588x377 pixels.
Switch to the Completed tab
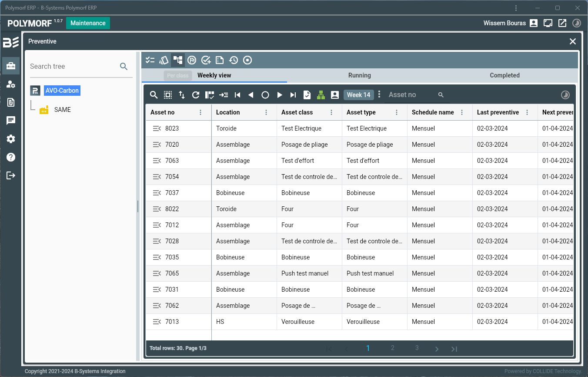[504, 75]
